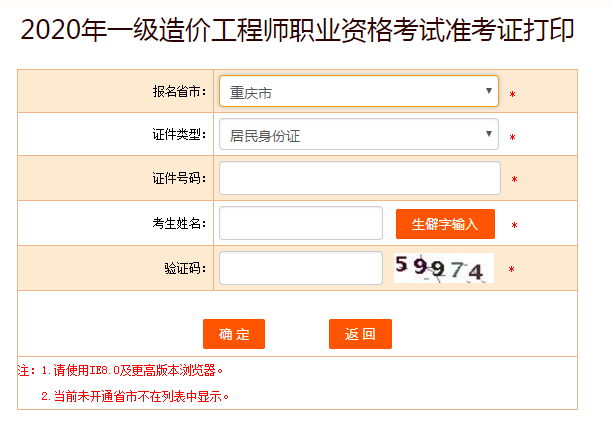Focus the 证件号码 input field
The height and width of the screenshot is (441, 611).
[x=359, y=179]
